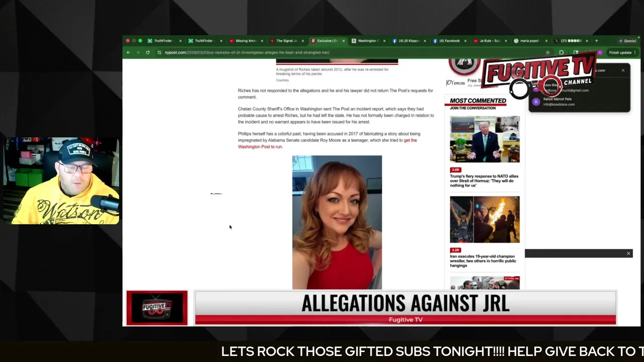The height and width of the screenshot is (362, 644).
Task: Click the Trump article thumbnail
Action: 485,139
